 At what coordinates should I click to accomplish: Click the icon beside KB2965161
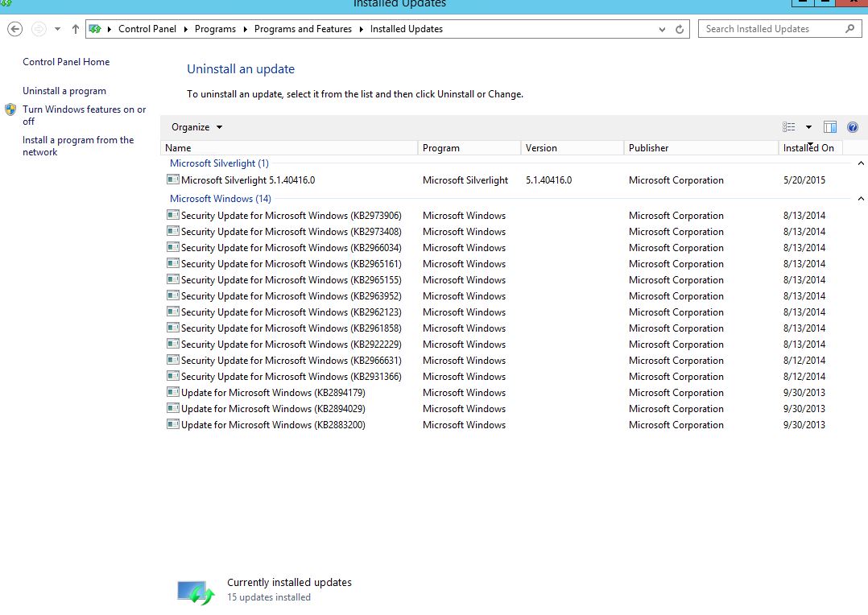[x=172, y=263]
